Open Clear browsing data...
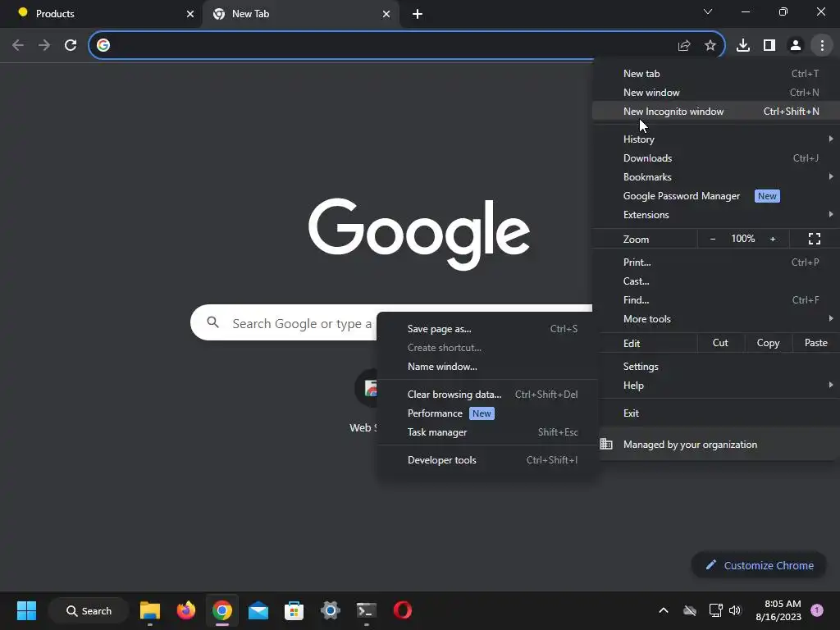This screenshot has width=840, height=630. click(487, 395)
